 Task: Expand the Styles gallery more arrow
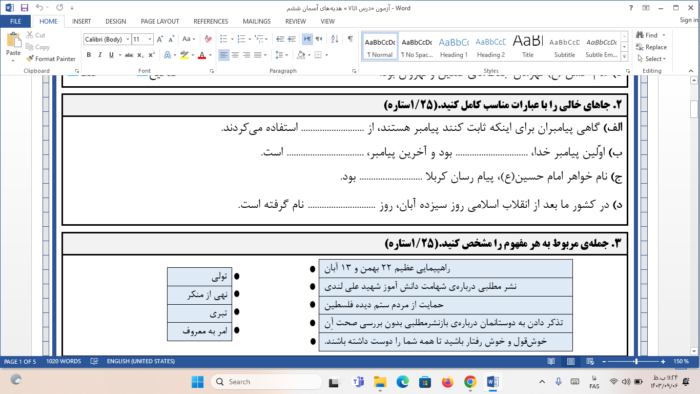click(624, 57)
